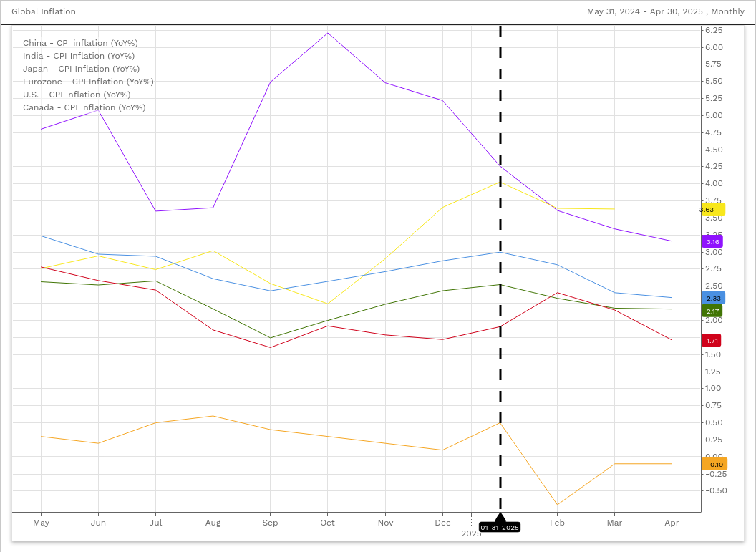Click the Oct label on the time axis
Screen dimensions: 756x552
pyautogui.click(x=327, y=523)
